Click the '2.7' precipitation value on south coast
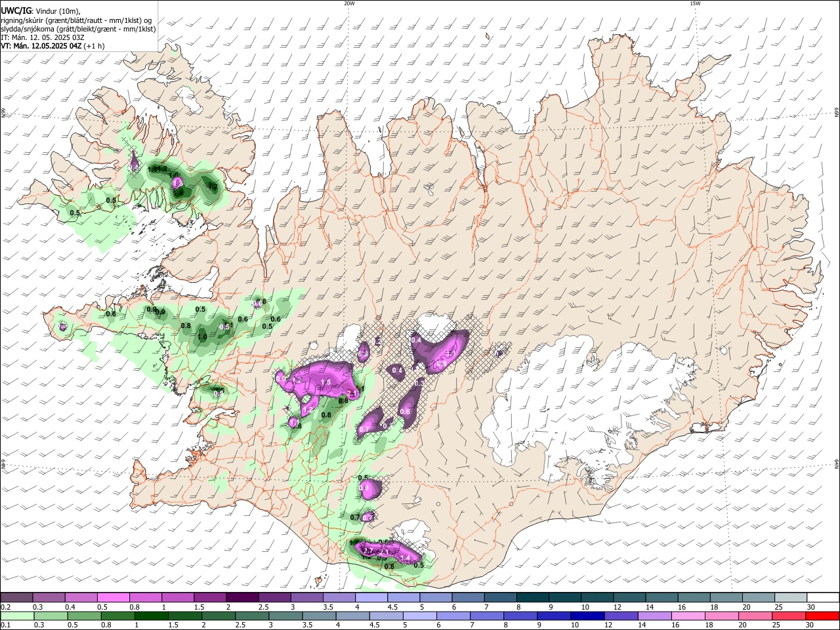Viewport: 840px width, 630px height. coord(367,551)
